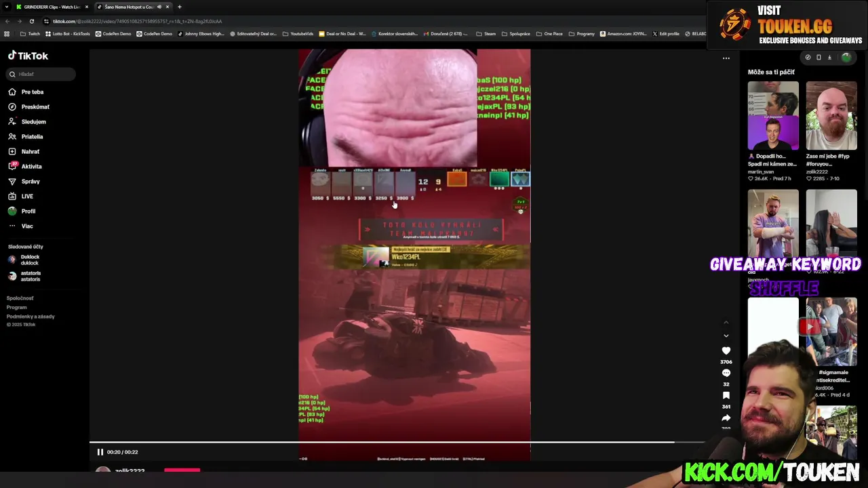This screenshot has height=488, width=868.
Task: Click the #sigmamale video caption
Action: pos(833,376)
